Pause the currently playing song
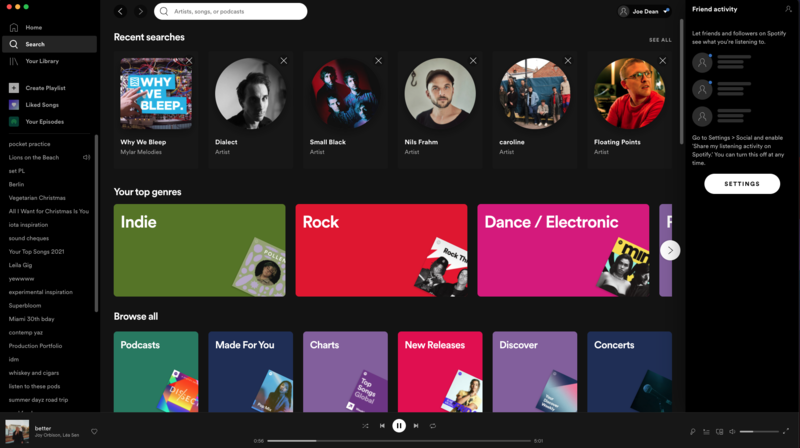The width and height of the screenshot is (800, 448). click(x=399, y=426)
